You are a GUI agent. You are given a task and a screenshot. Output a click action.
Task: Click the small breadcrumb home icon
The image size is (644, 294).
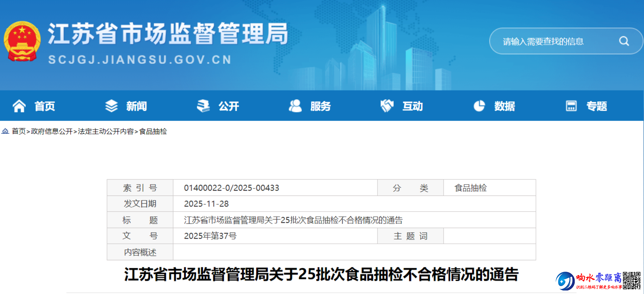coord(5,131)
